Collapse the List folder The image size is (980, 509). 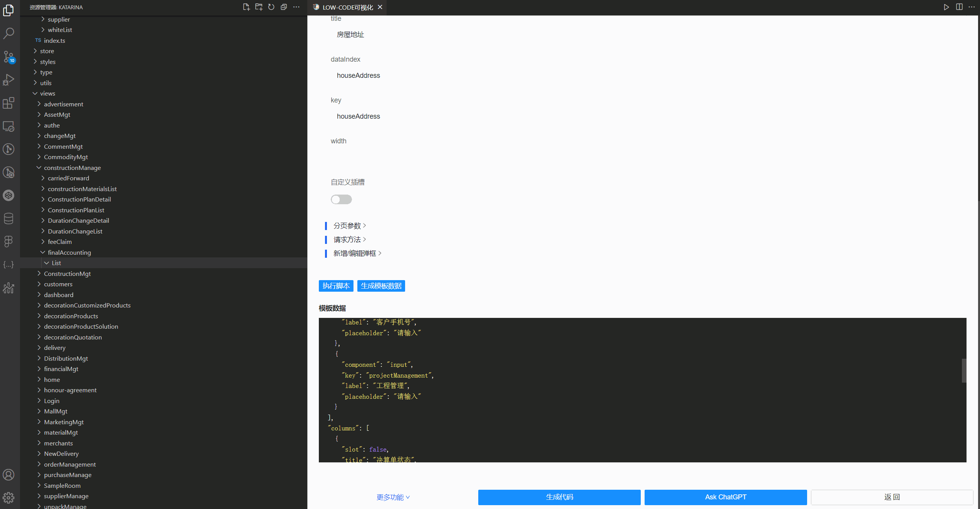pyautogui.click(x=56, y=263)
